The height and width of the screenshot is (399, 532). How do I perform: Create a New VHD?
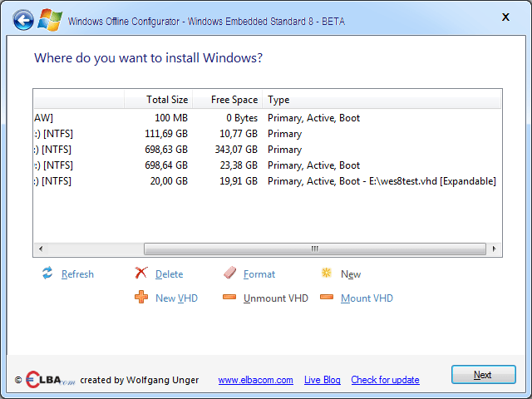click(176, 298)
